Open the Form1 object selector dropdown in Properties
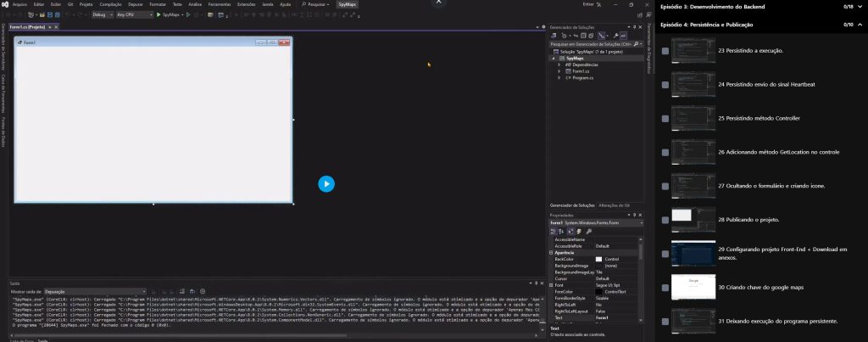 tap(642, 223)
